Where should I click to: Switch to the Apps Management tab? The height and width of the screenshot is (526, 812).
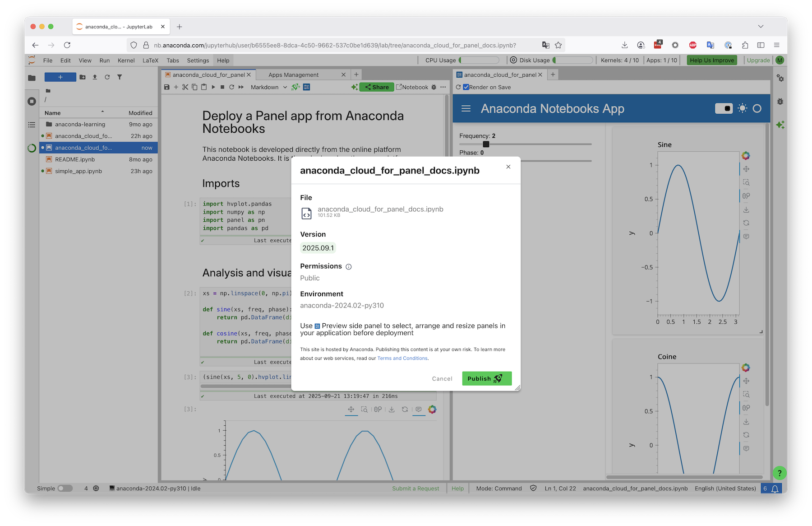pos(293,74)
